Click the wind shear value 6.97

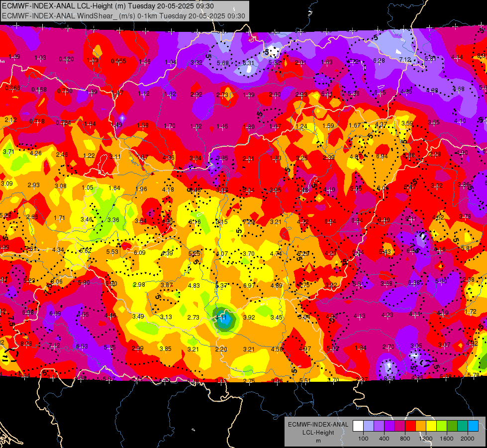click(x=249, y=285)
